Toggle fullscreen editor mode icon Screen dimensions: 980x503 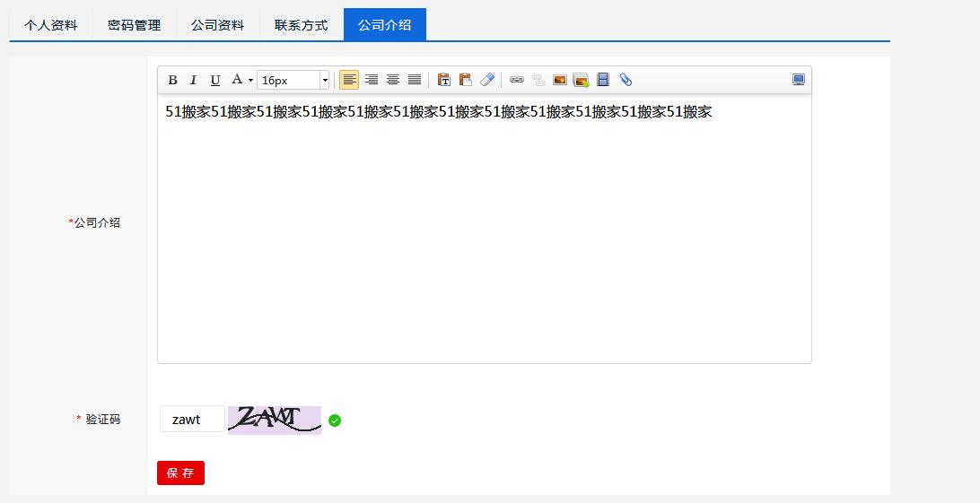(x=798, y=80)
